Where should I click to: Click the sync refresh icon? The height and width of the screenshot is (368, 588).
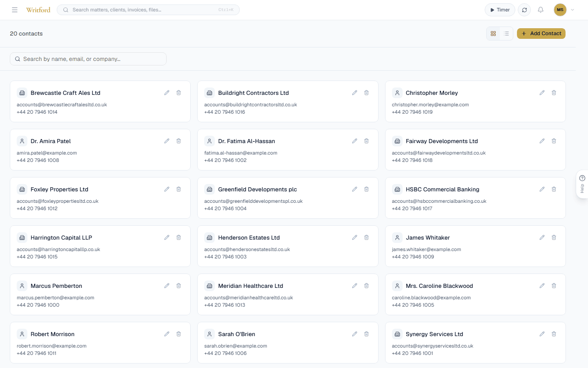pos(524,10)
